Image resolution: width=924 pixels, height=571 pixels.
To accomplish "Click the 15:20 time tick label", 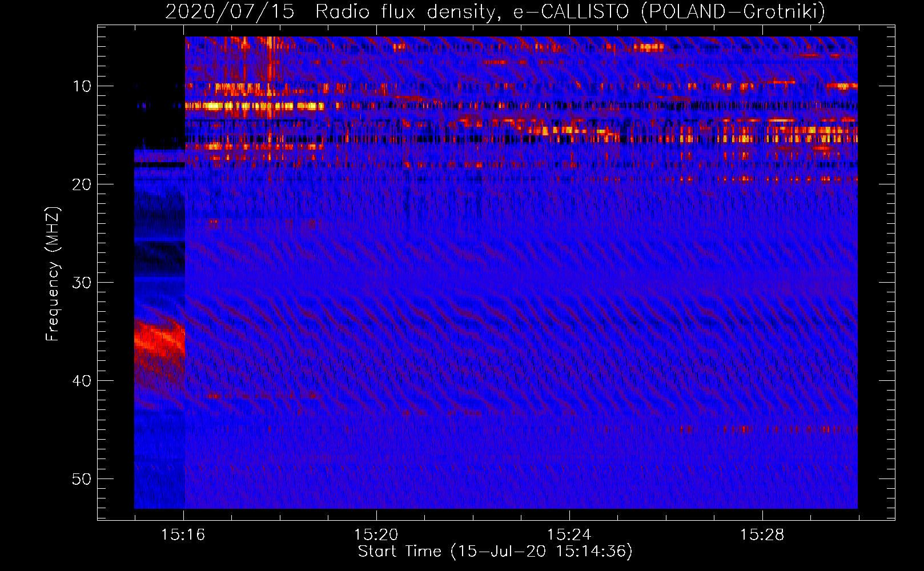I will click(376, 535).
